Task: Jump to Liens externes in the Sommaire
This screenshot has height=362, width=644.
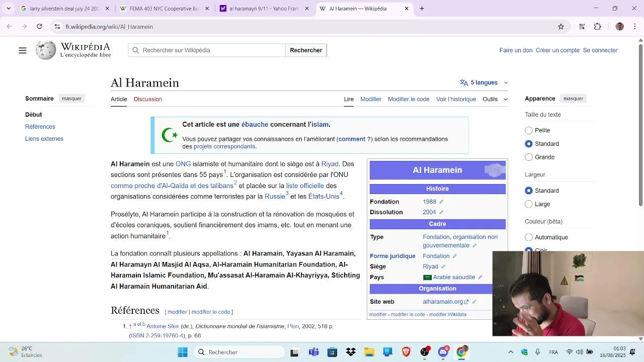Action: click(x=44, y=139)
